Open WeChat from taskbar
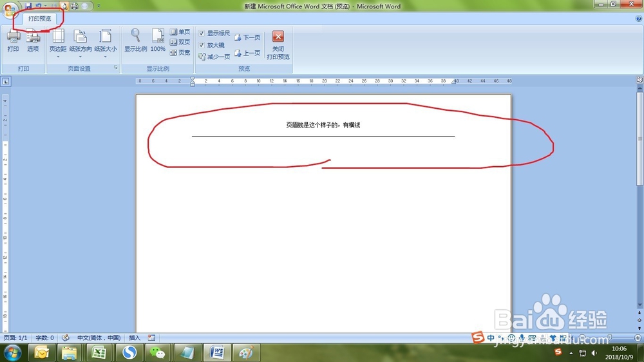Viewport: 644px width, 362px height. tap(157, 353)
